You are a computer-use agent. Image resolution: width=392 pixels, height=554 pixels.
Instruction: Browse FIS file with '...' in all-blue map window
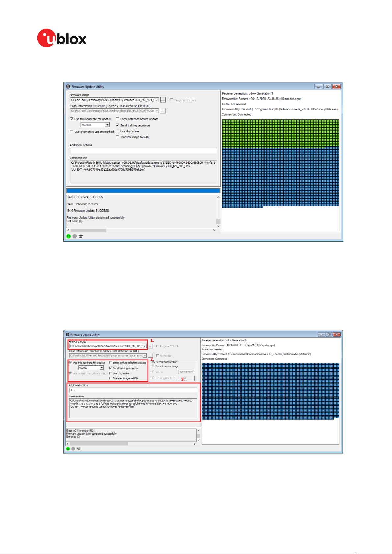150,356
